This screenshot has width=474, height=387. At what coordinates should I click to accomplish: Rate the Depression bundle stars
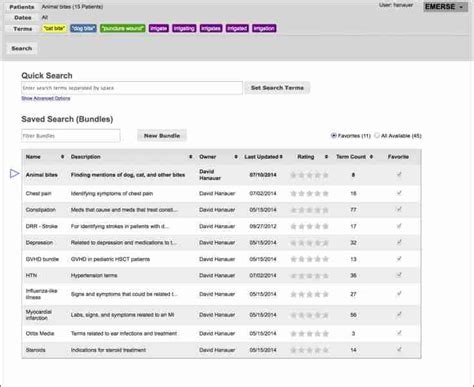[x=309, y=243]
